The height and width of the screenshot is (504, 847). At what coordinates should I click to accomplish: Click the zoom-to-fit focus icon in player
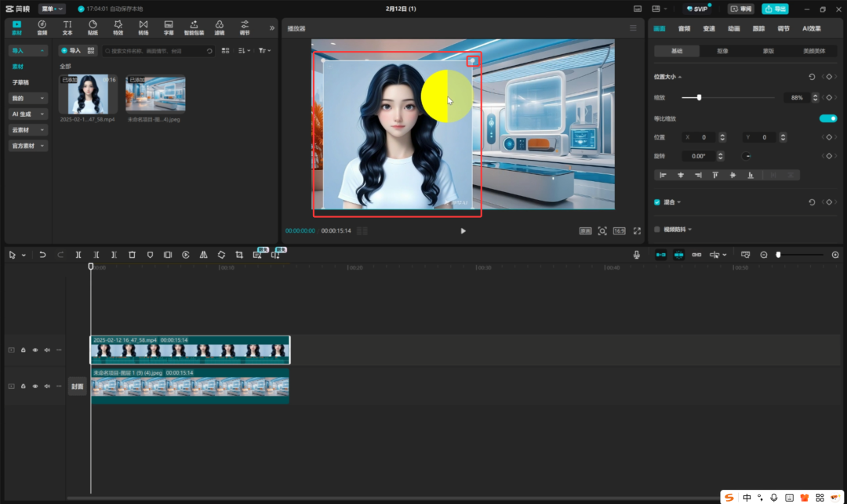602,231
